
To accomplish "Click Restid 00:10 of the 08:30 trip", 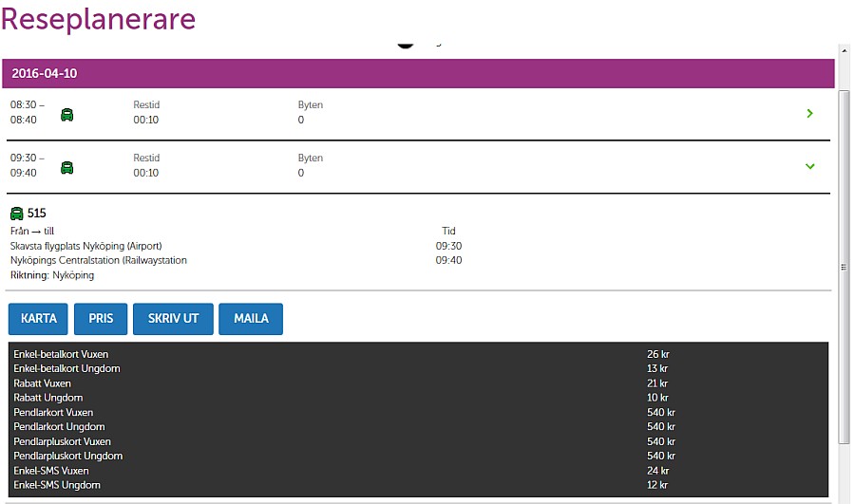I will pyautogui.click(x=146, y=112).
